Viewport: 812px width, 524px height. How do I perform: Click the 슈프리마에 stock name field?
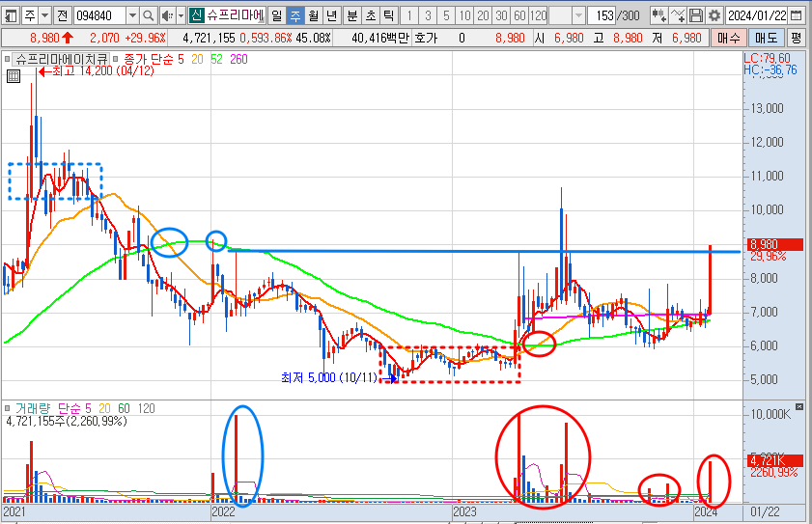pos(236,16)
